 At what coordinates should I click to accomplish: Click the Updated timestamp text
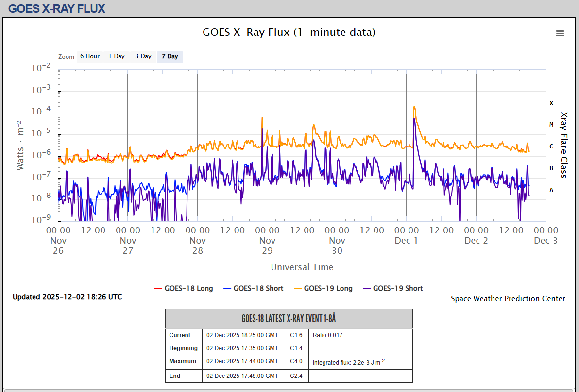[x=68, y=297]
